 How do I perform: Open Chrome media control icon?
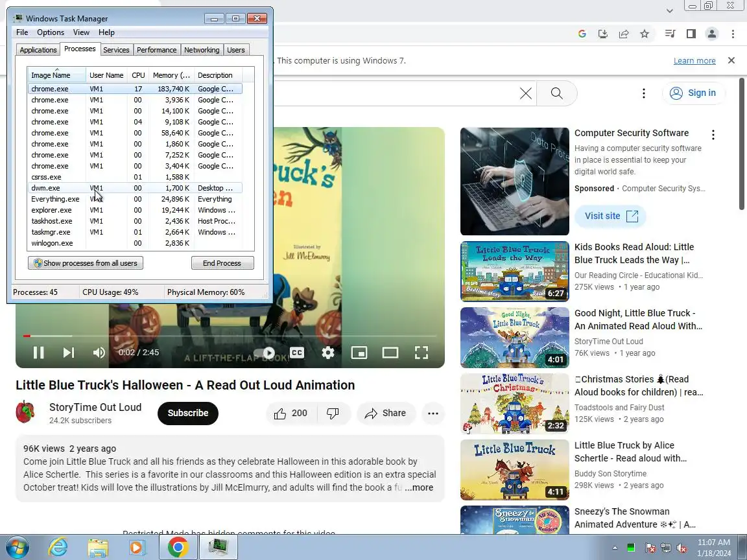(x=670, y=34)
